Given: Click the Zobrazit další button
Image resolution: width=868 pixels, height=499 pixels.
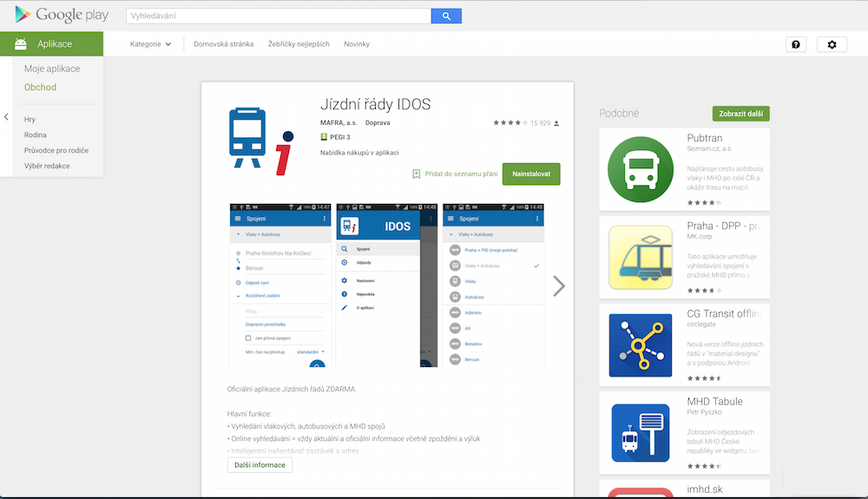Looking at the screenshot, I should coord(740,114).
